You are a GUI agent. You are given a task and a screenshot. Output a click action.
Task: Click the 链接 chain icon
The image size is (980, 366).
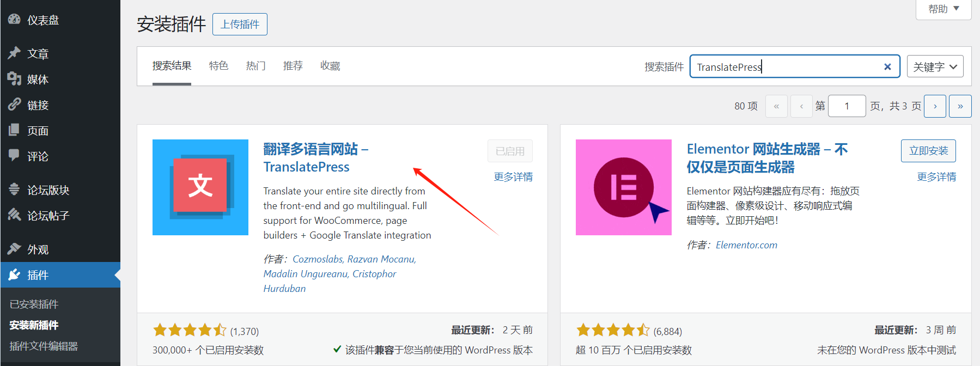tap(14, 104)
